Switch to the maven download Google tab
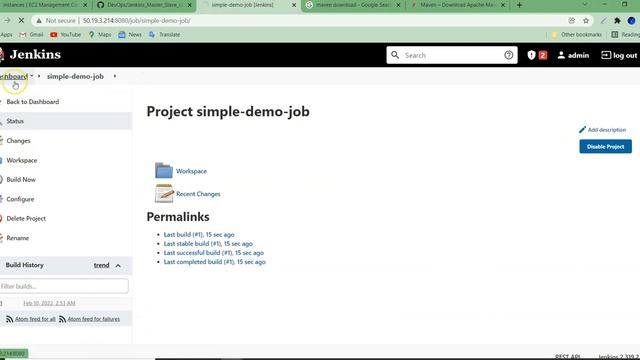Image resolution: width=640 pixels, height=360 pixels. 352,5
